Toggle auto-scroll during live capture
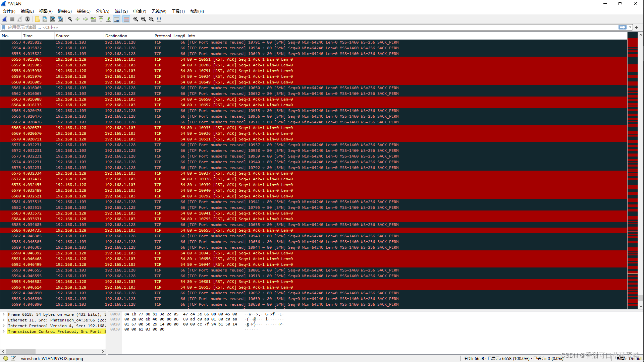 (x=117, y=19)
